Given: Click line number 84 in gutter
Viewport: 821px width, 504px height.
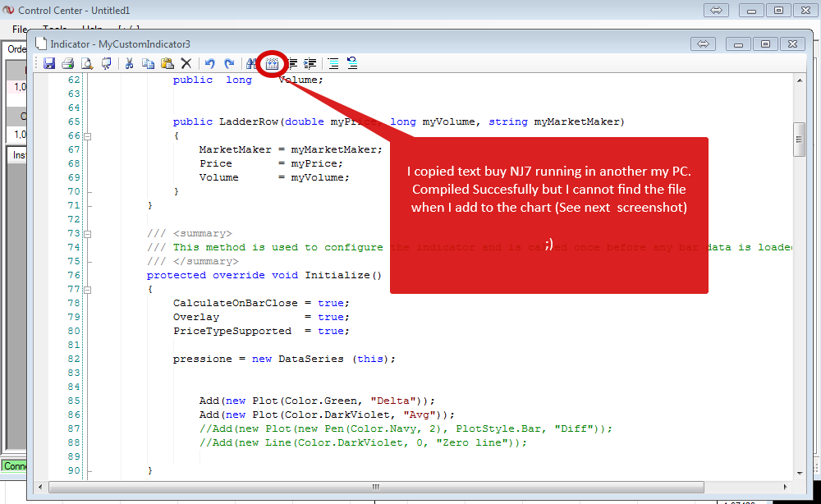Looking at the screenshot, I should pos(74,387).
